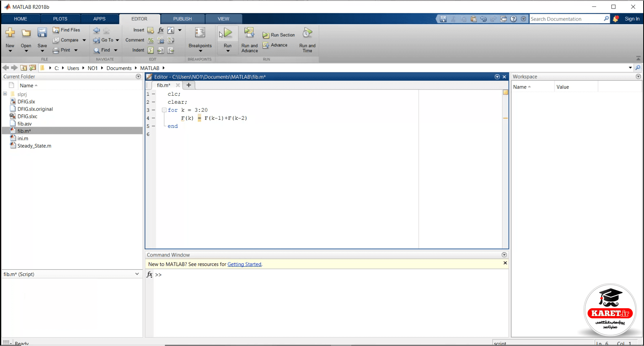Insert a section using the Insert section icon
The width and height of the screenshot is (644, 346).
[x=151, y=30]
